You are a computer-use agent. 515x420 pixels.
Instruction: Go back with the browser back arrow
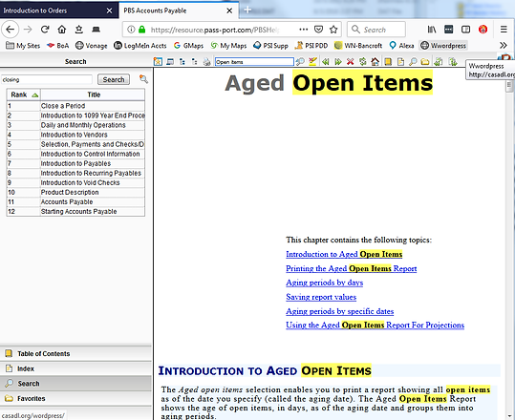tap(11, 30)
